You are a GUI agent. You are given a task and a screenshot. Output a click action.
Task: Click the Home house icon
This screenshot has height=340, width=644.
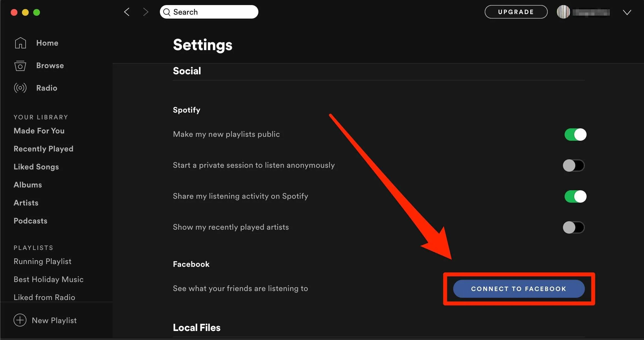click(20, 43)
